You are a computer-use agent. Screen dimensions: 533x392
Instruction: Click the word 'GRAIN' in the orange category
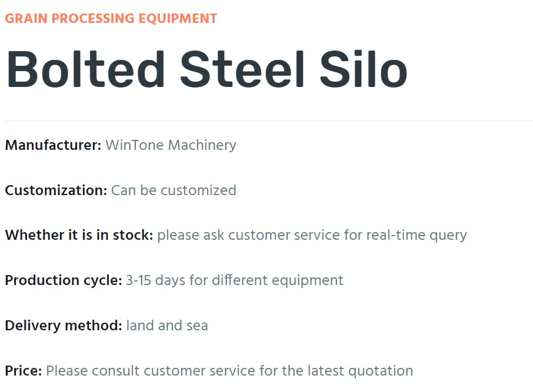coord(26,18)
